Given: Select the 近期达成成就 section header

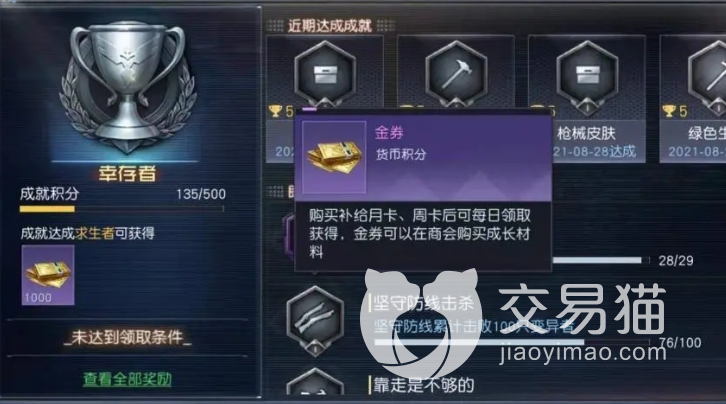Looking at the screenshot, I should (330, 26).
